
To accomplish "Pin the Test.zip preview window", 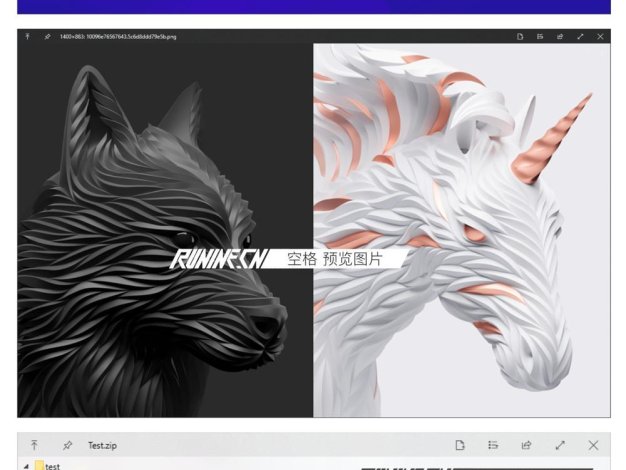I will coord(67,445).
